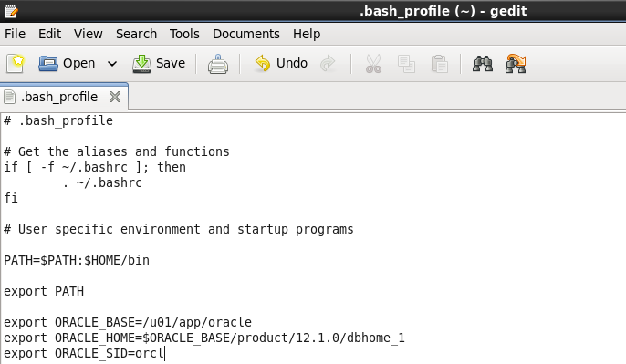Click the Paste clipboard icon
This screenshot has width=626, height=364.
point(440,64)
